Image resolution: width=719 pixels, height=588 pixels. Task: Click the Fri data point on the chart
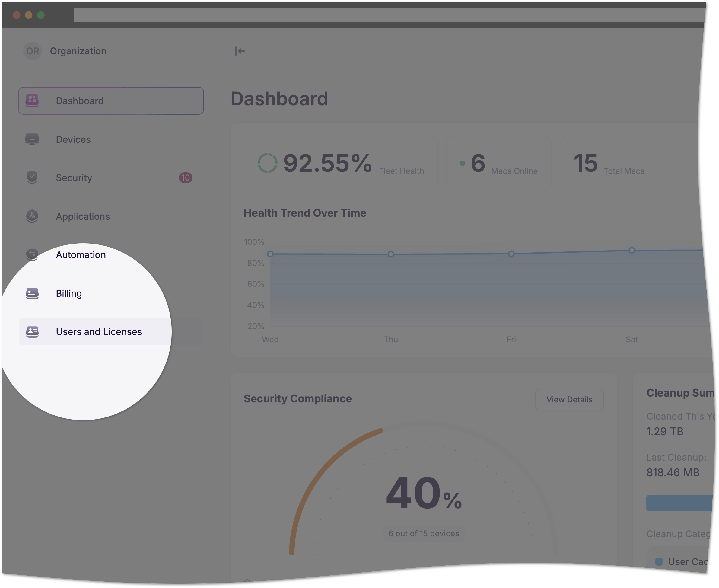pos(511,254)
